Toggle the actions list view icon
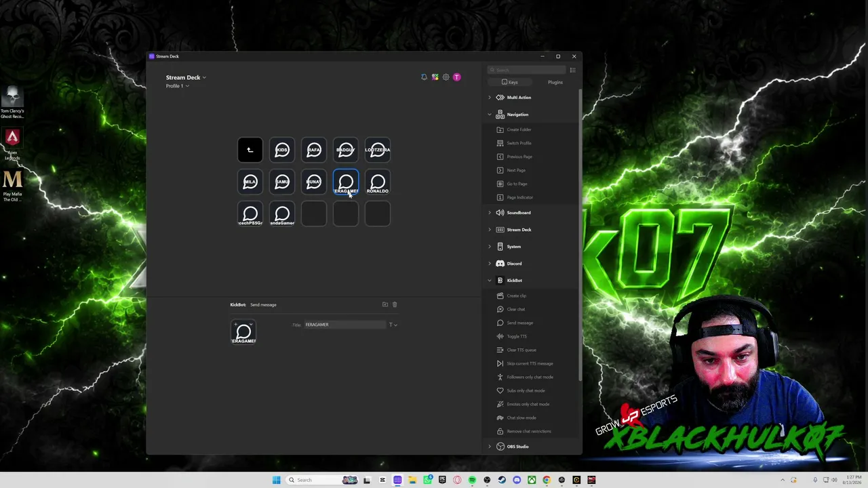This screenshot has height=488, width=868. click(573, 70)
